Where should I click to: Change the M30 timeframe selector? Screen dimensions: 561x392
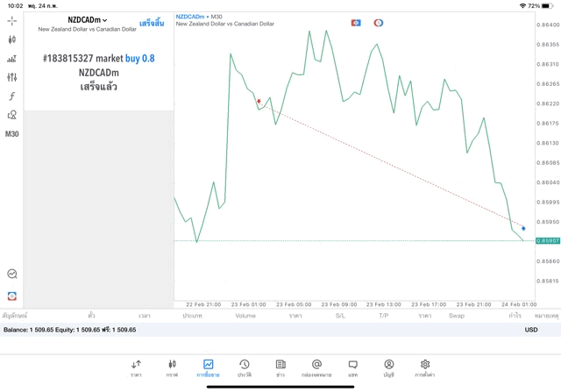pyautogui.click(x=11, y=134)
